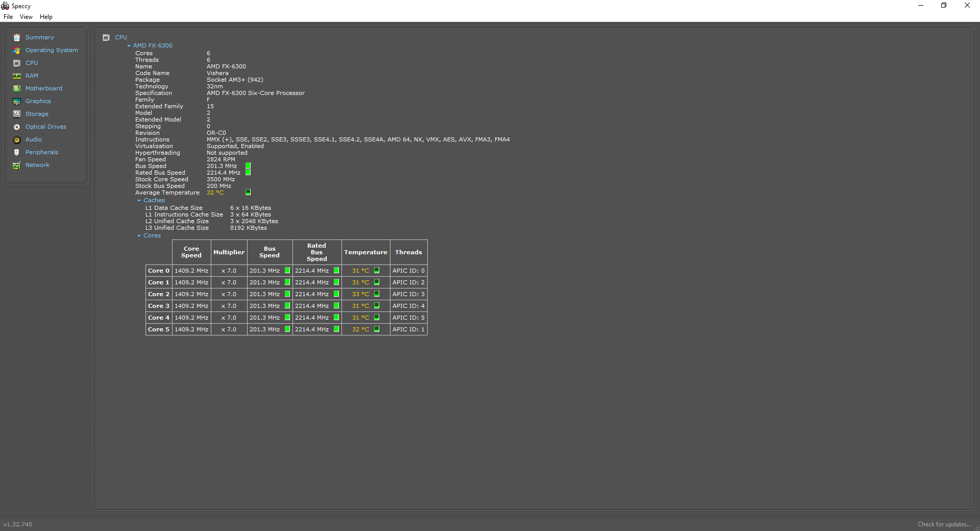Click Core 1 rated bus speed graph indicator
Screen dimensions: 980x531
click(336, 282)
